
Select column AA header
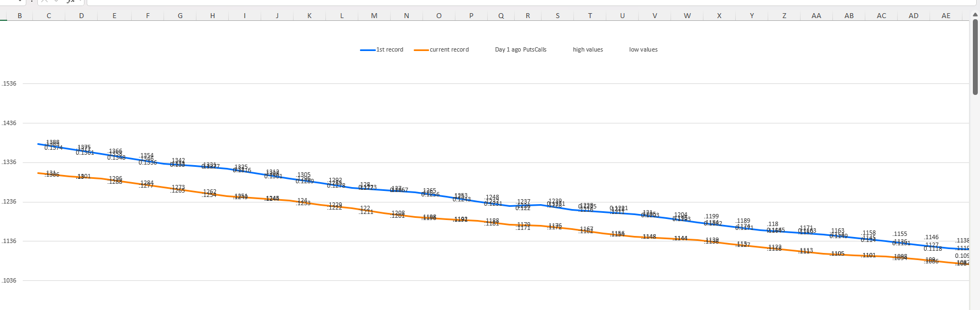click(x=816, y=16)
